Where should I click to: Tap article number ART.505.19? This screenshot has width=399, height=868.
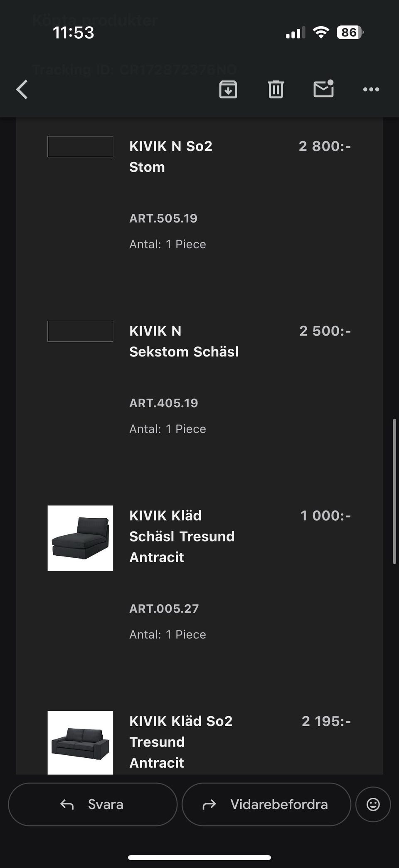click(x=163, y=218)
